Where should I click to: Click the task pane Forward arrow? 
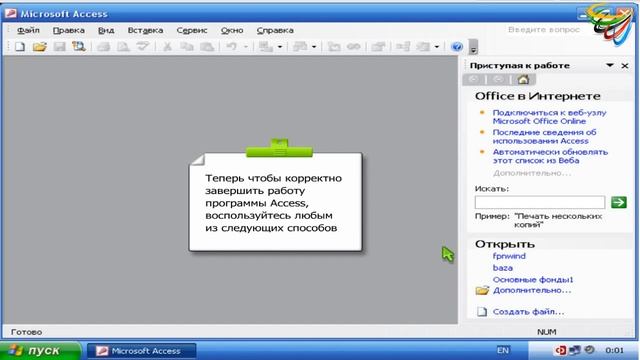(498, 79)
